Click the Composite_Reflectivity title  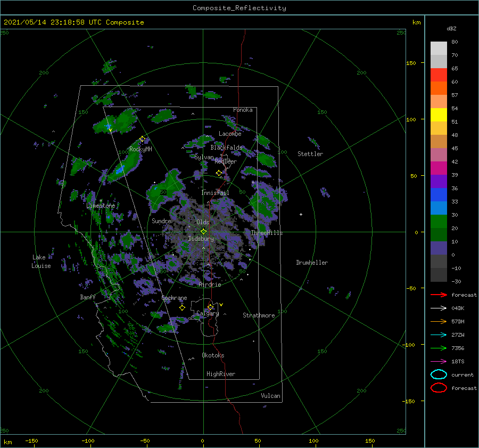(240, 8)
